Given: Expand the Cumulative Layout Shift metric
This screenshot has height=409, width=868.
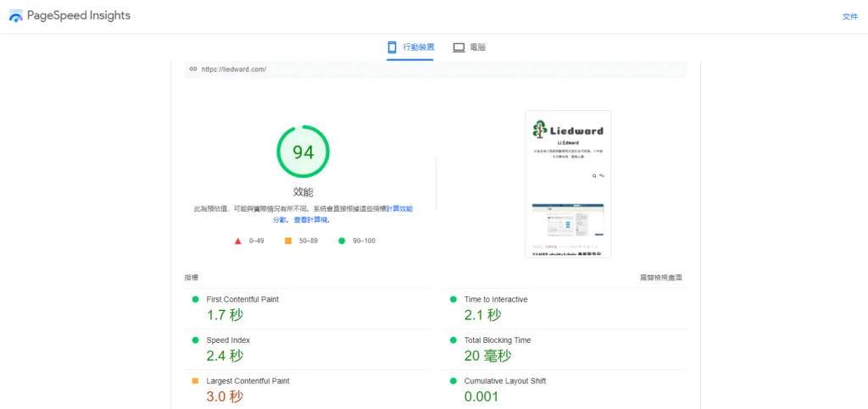Looking at the screenshot, I should point(565,390).
